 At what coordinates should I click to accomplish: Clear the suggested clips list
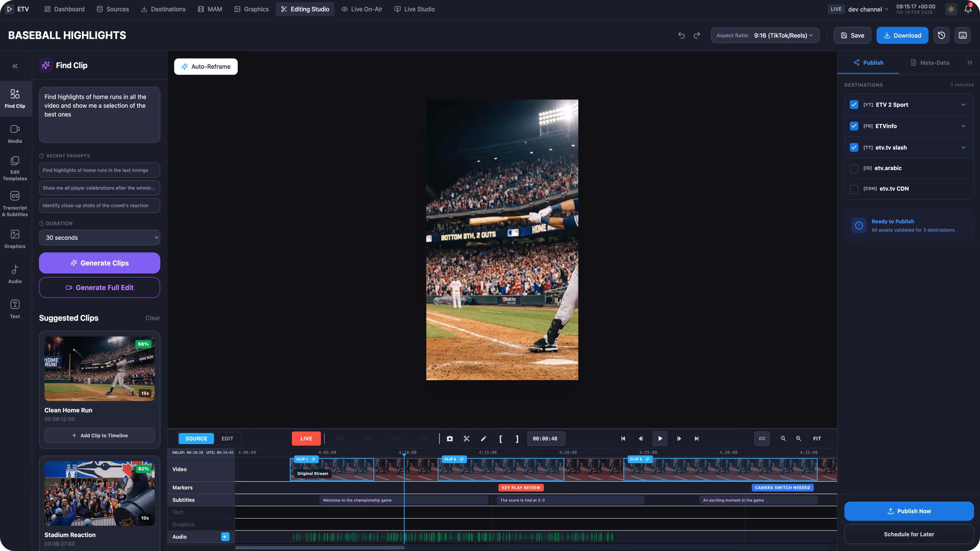coord(153,318)
